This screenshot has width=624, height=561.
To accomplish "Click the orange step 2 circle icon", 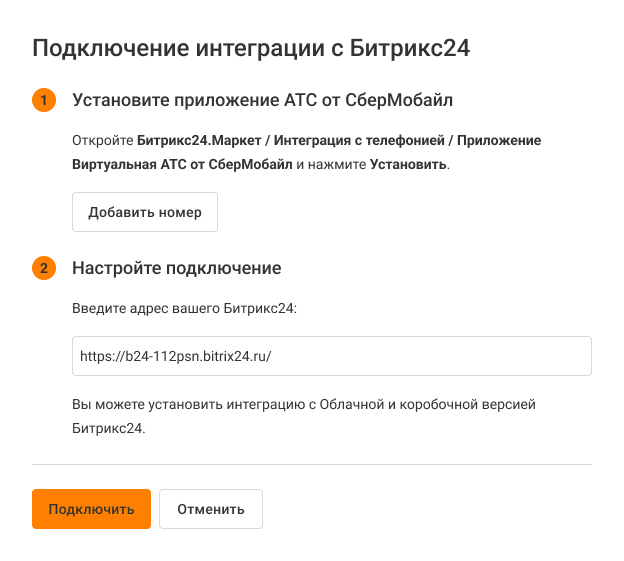I will 44,269.
